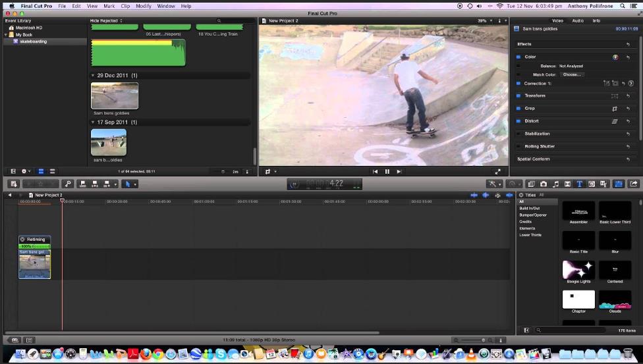This screenshot has width=643, height=364.
Task: Switch to the Info inspector tab
Action: (x=596, y=21)
